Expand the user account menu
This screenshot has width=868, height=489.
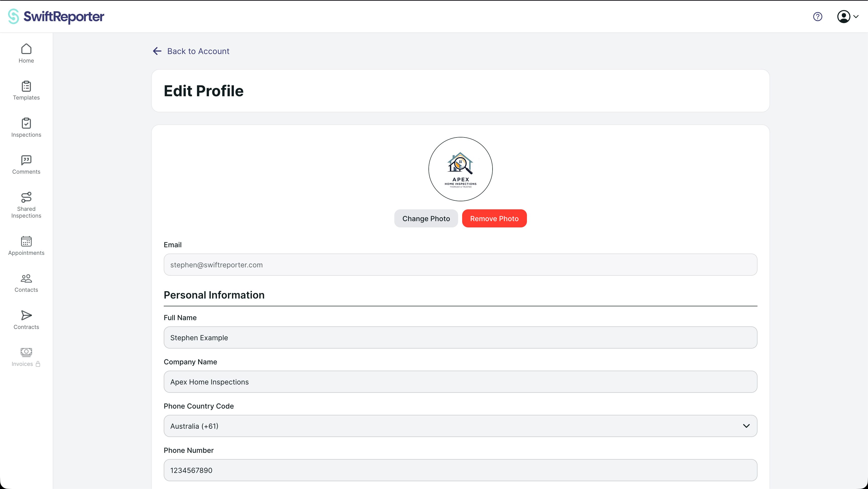[848, 17]
